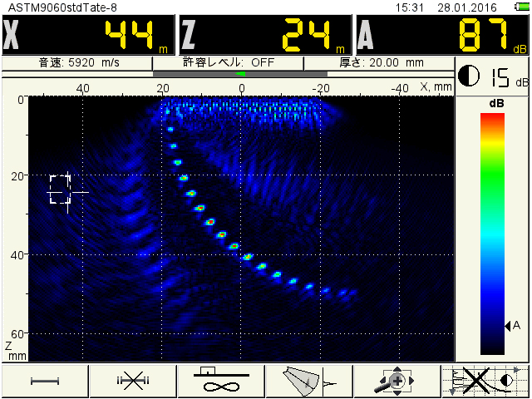Click the half-filled contrast circle icon
Viewport: 532px width, 399px height.
click(469, 76)
